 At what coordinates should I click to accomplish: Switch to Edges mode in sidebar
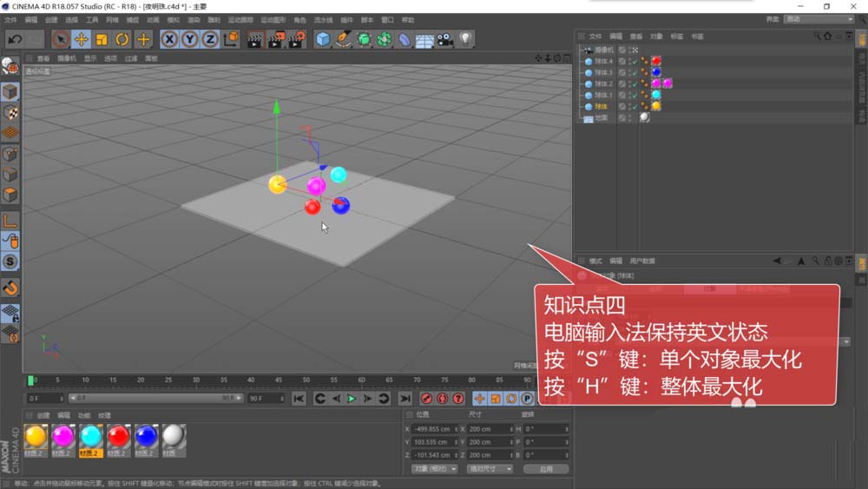(x=10, y=175)
